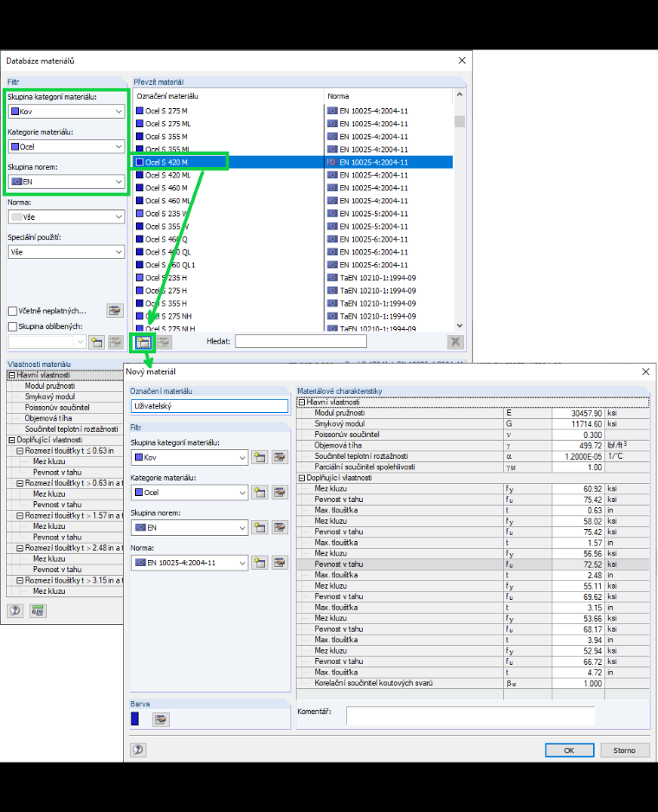The width and height of the screenshot is (658, 812).
Task: Select Ocel S 355 H row
Action: coord(293,304)
